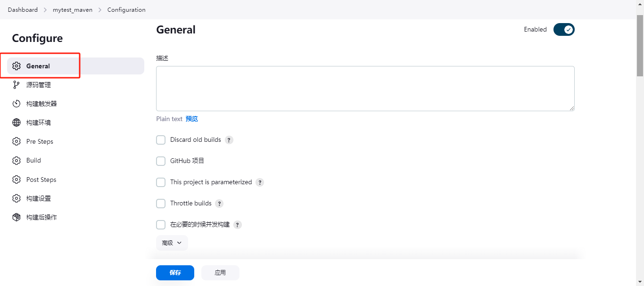The width and height of the screenshot is (644, 286).
Task: Enable the Discard old builds checkbox
Action: click(161, 140)
